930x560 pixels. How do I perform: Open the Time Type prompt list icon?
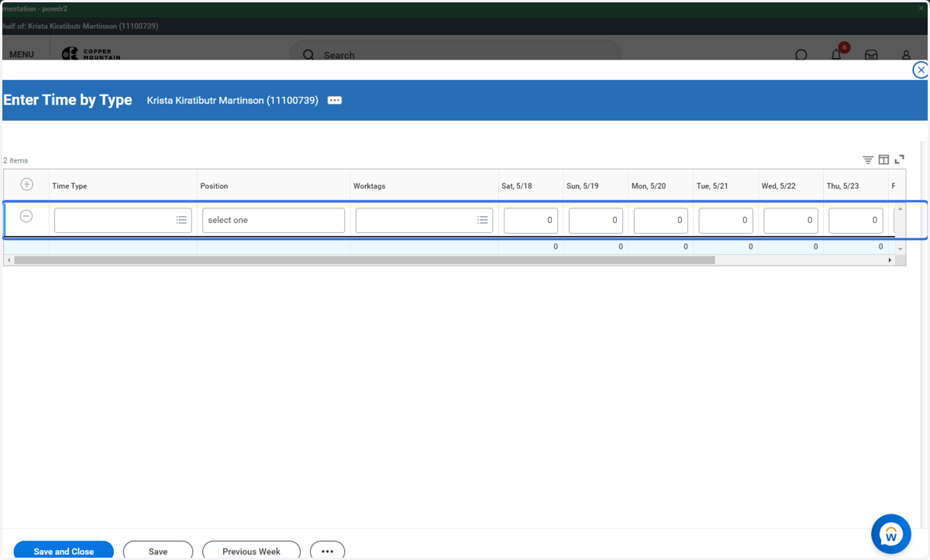tap(181, 220)
